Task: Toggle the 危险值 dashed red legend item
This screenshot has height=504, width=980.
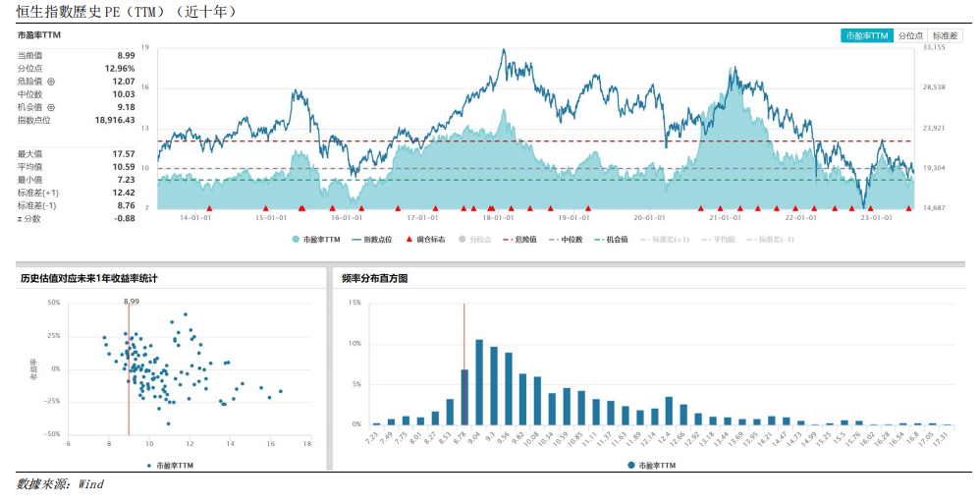Action: coord(519,240)
